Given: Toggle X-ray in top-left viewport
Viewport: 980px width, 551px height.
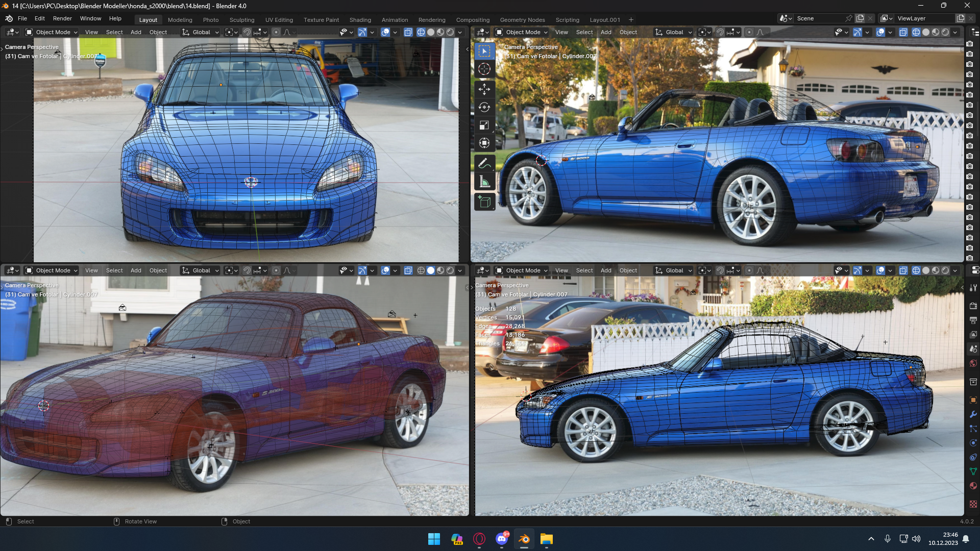Looking at the screenshot, I should coord(408,32).
